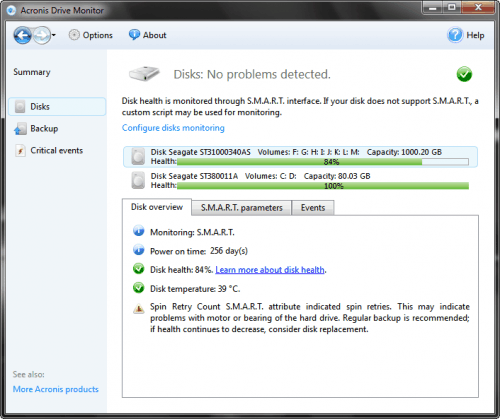Screen dimensions: 500x419
Task: Click Disks: No problems detected heading
Action: click(252, 74)
